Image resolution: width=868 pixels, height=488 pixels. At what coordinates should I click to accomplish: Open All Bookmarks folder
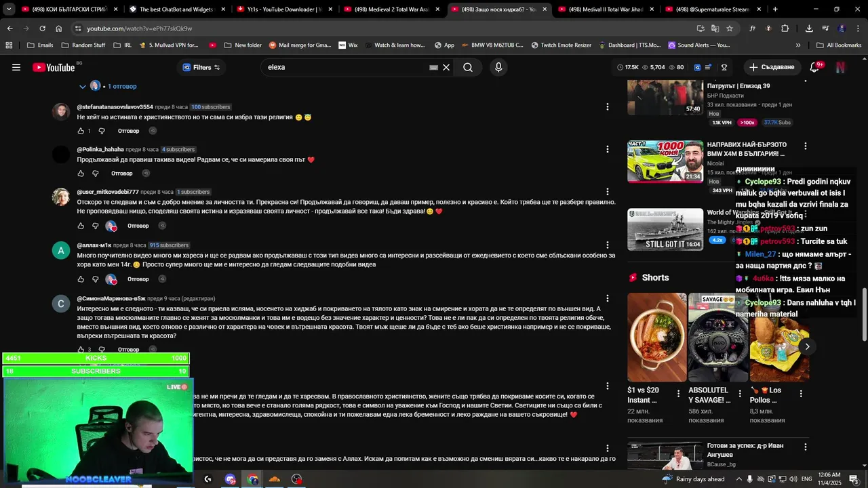pos(839,45)
